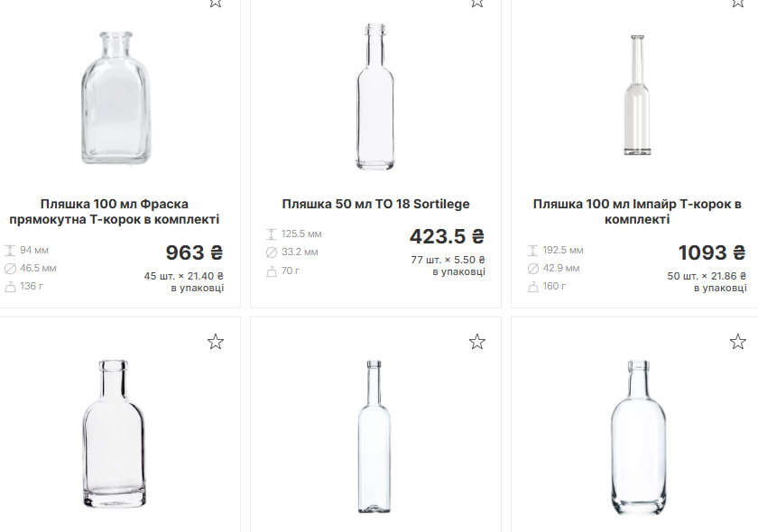
Task: Click the weight icon next to 70 г
Action: (x=271, y=271)
